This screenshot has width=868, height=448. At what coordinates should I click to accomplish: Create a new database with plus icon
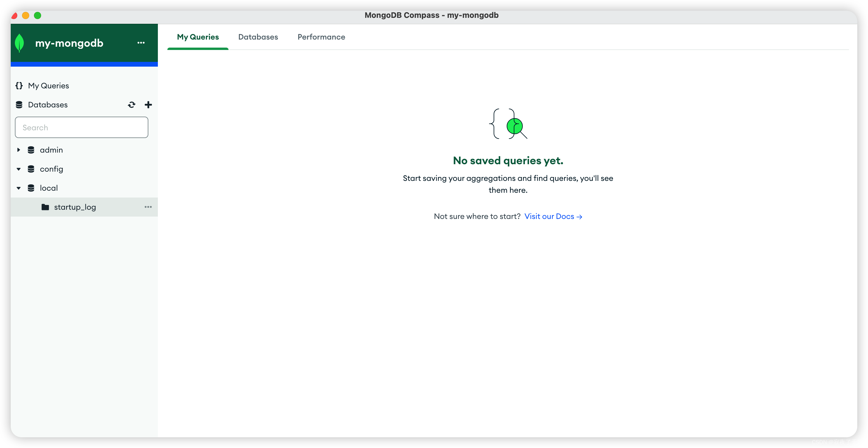point(148,105)
